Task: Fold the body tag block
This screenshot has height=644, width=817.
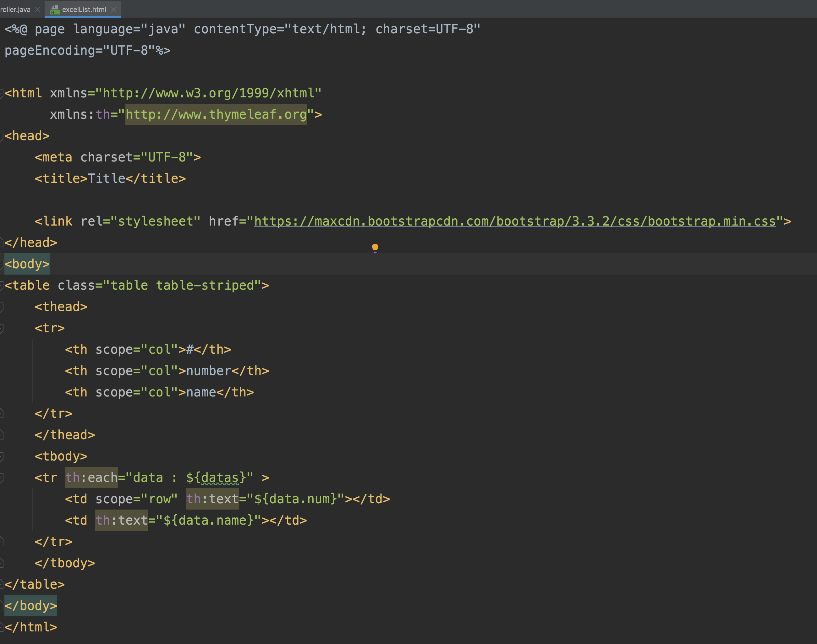Action: [2, 264]
